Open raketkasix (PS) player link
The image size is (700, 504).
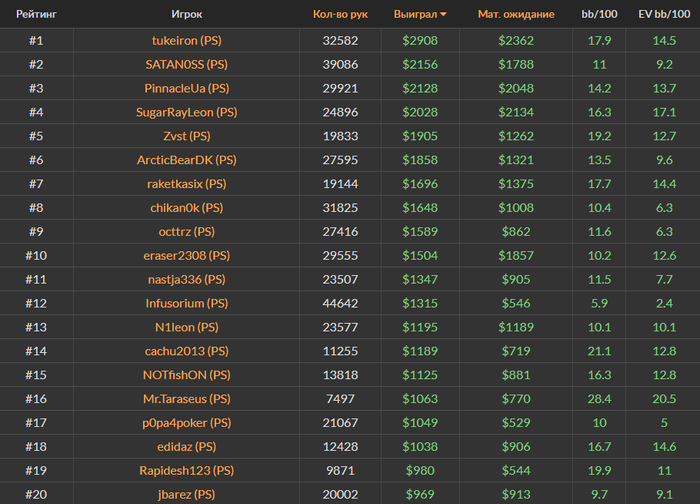tap(187, 184)
